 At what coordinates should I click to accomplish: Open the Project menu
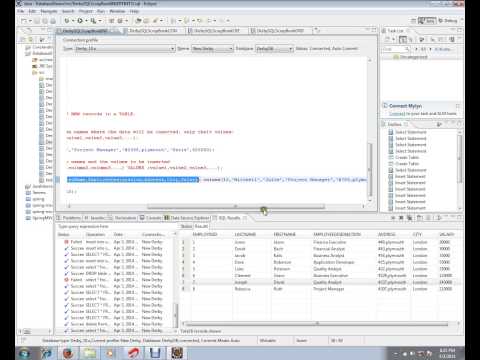(x=86, y=11)
